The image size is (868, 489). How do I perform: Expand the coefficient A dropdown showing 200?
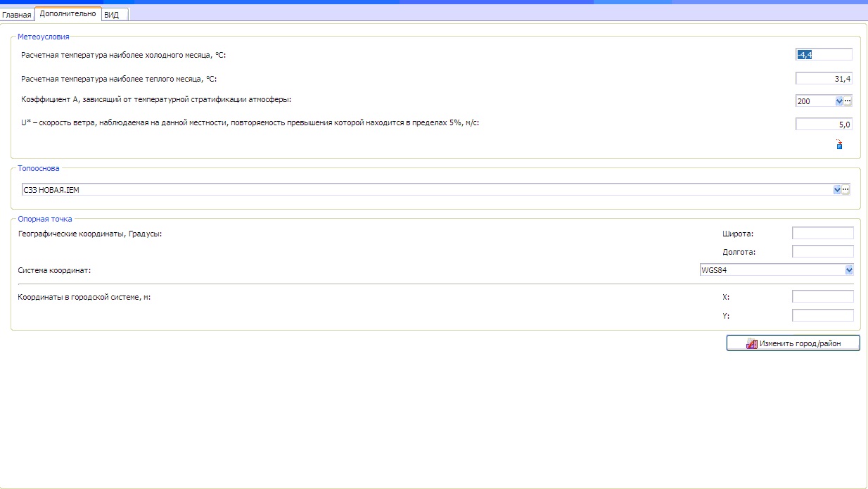point(838,101)
